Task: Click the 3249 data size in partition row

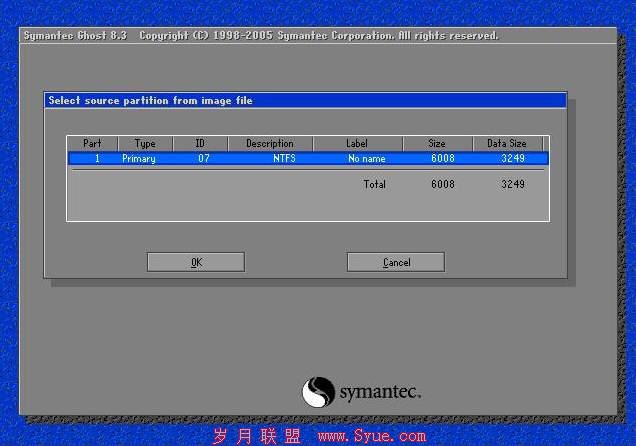Action: point(513,158)
